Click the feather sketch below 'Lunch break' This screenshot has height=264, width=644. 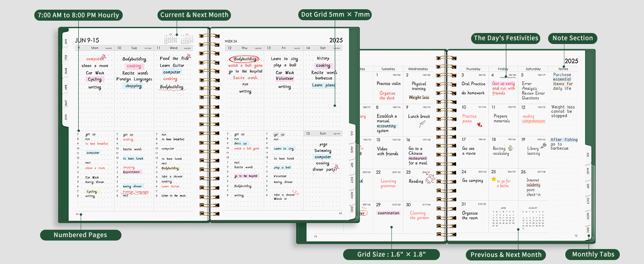tap(422, 124)
